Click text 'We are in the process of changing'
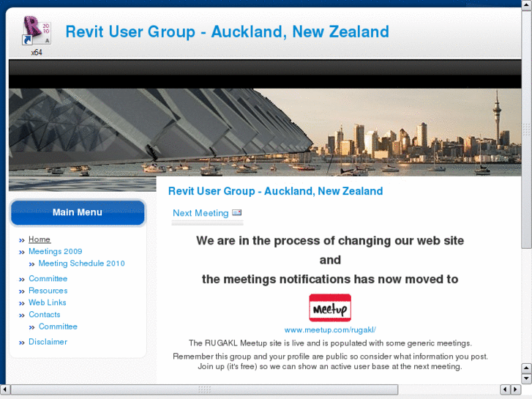The width and height of the screenshot is (532, 399). (293, 241)
